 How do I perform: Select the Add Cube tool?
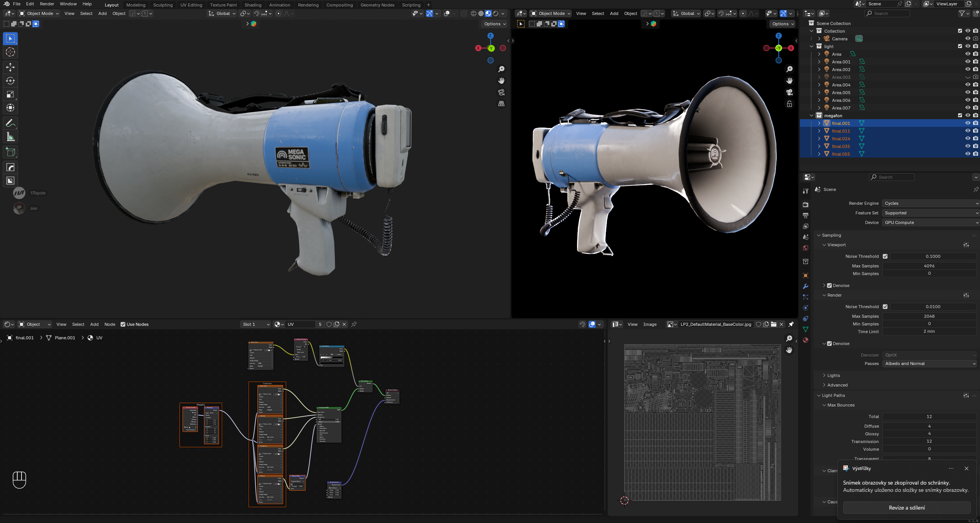[x=10, y=153]
